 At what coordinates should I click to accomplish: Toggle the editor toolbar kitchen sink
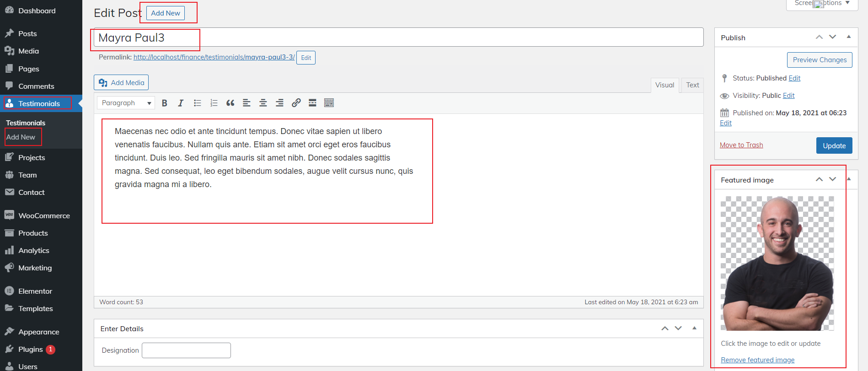pos(329,103)
